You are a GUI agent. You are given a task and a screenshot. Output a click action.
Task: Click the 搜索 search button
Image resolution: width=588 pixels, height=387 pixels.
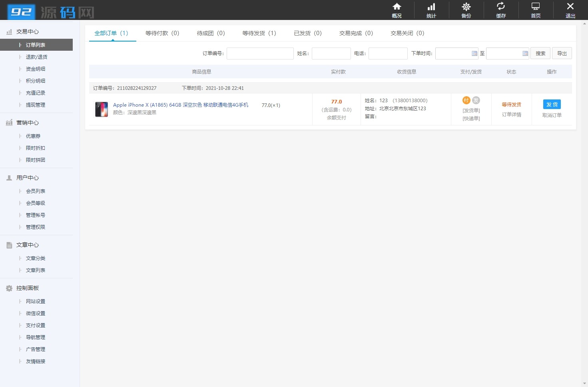pos(540,54)
